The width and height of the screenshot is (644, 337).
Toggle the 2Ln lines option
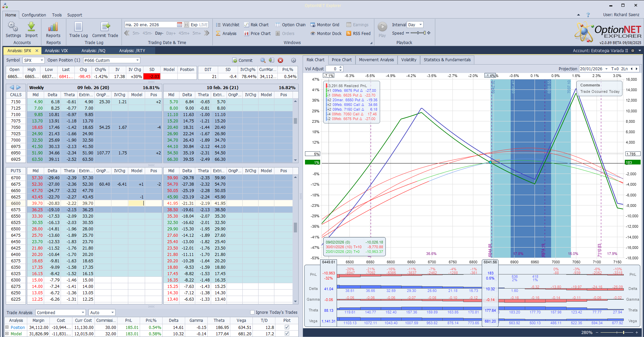click(x=624, y=69)
